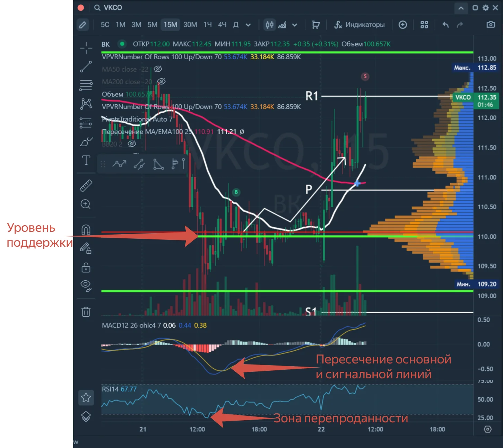Pick the zigzag path tool in floating toolbar

tap(120, 164)
